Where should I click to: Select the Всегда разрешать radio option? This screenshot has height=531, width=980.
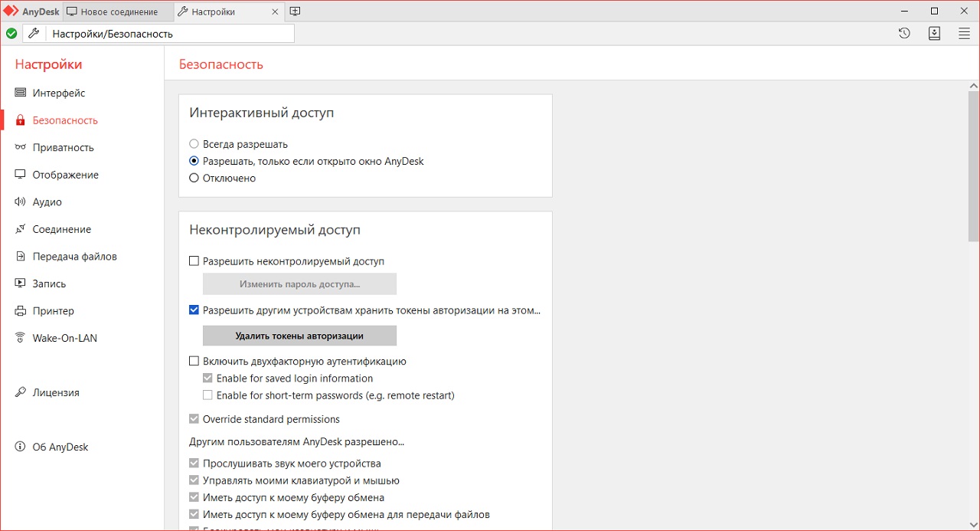pyautogui.click(x=194, y=144)
